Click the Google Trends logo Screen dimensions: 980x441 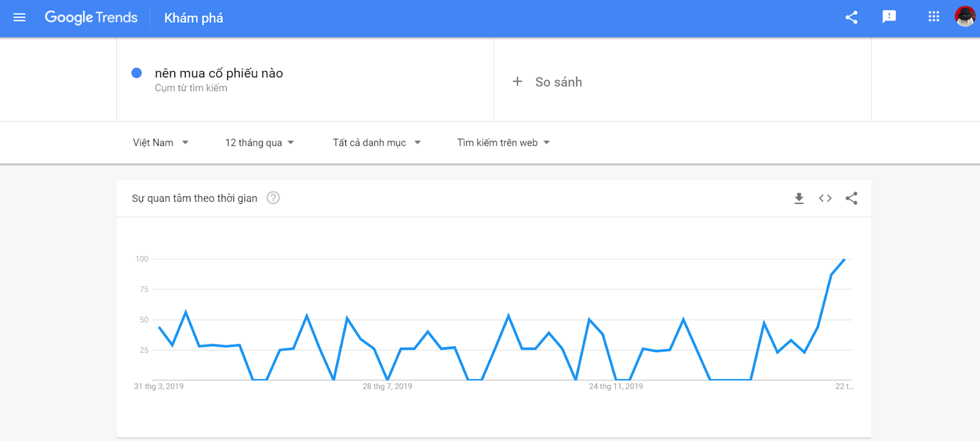click(91, 18)
